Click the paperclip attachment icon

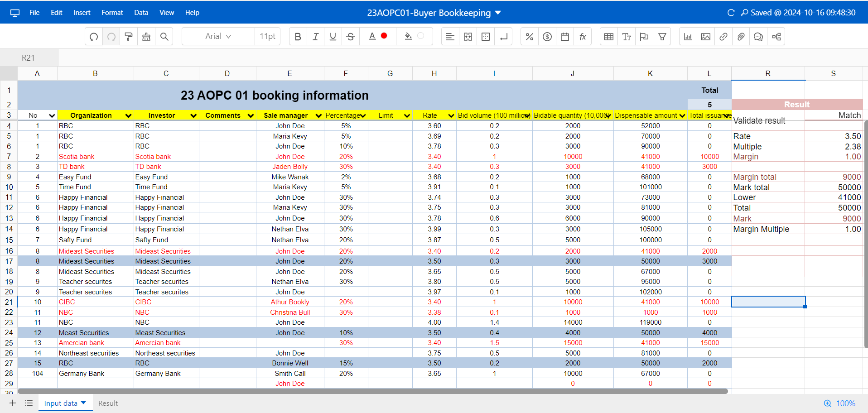coord(741,37)
